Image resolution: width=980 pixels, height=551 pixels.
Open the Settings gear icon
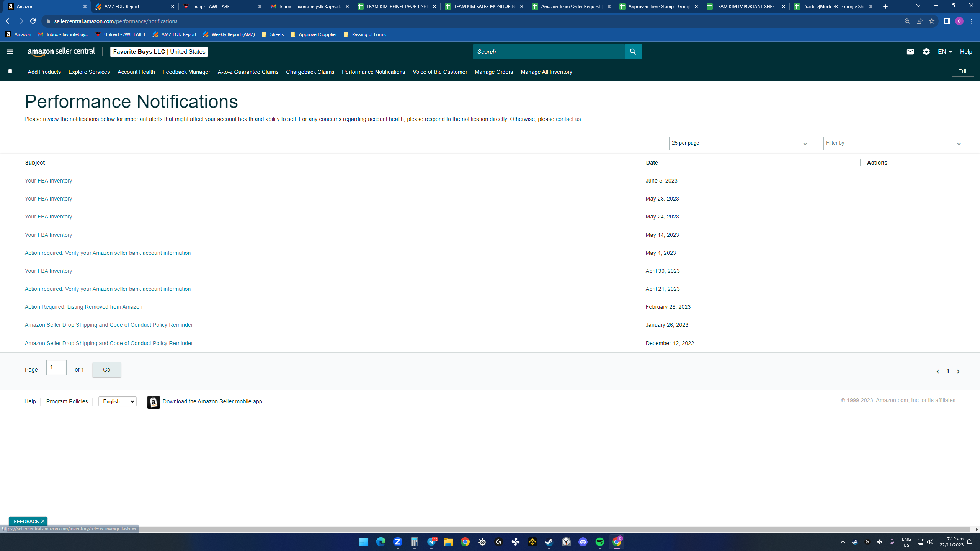pos(926,52)
